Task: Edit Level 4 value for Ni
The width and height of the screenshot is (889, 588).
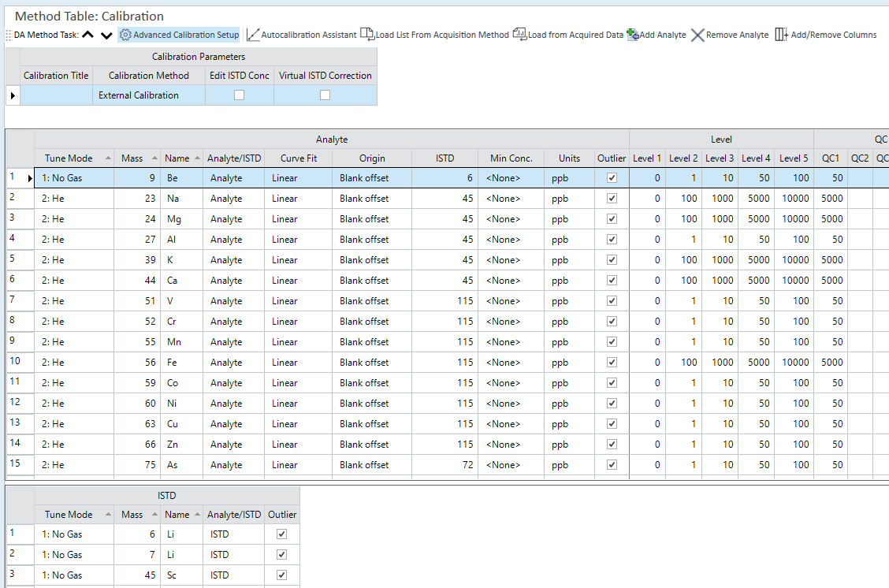Action: pyautogui.click(x=756, y=403)
